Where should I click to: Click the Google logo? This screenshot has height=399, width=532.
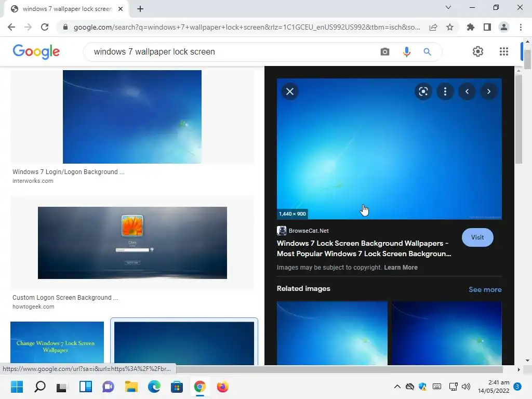(36, 51)
